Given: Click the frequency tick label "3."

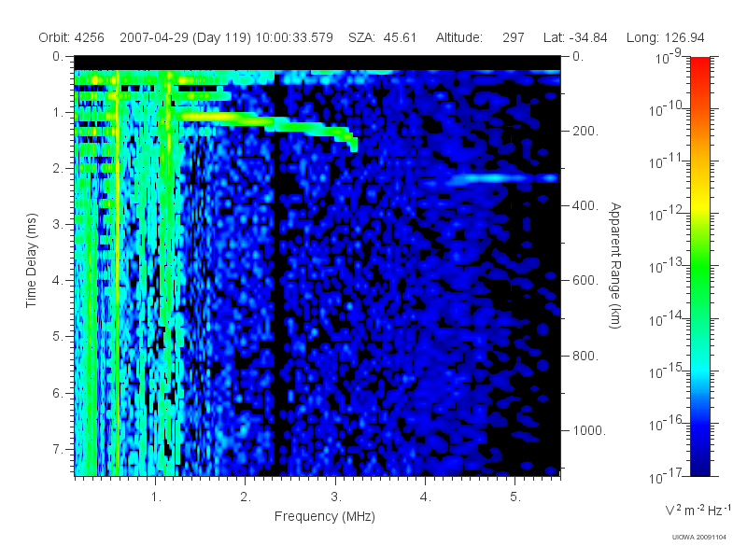Looking at the screenshot, I should coord(336,497).
